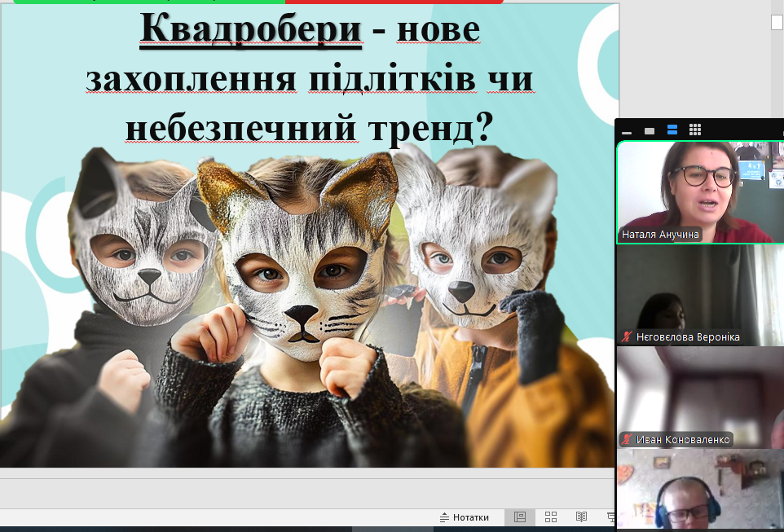The image size is (784, 532).
Task: Click the underlined word Квадробери in title
Action: point(251,30)
